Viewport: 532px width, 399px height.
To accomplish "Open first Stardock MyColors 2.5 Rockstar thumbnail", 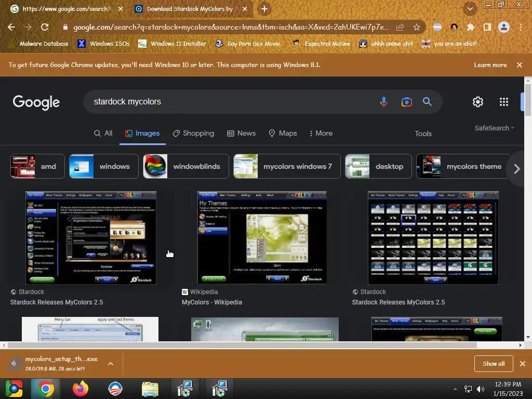I will point(91,237).
